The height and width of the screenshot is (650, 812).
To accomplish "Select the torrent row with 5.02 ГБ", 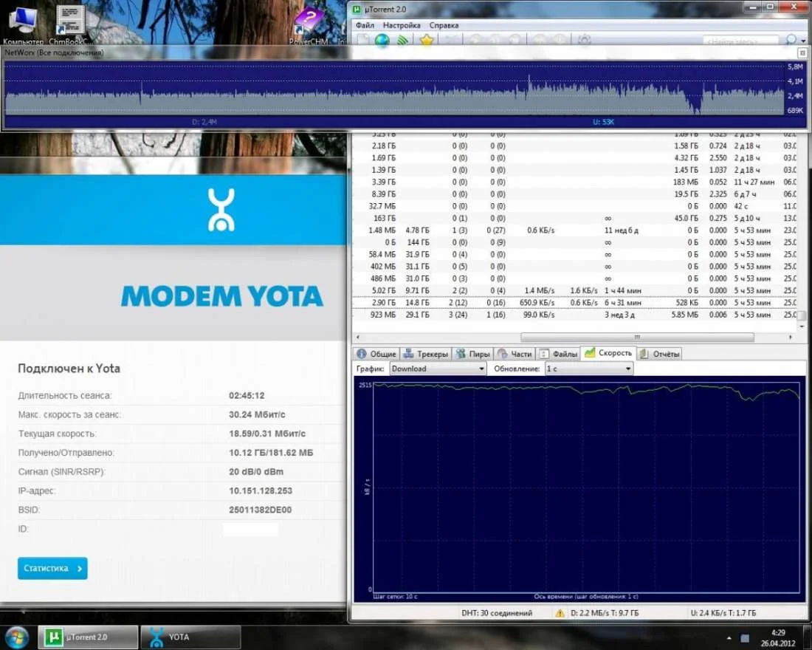I will pos(575,291).
